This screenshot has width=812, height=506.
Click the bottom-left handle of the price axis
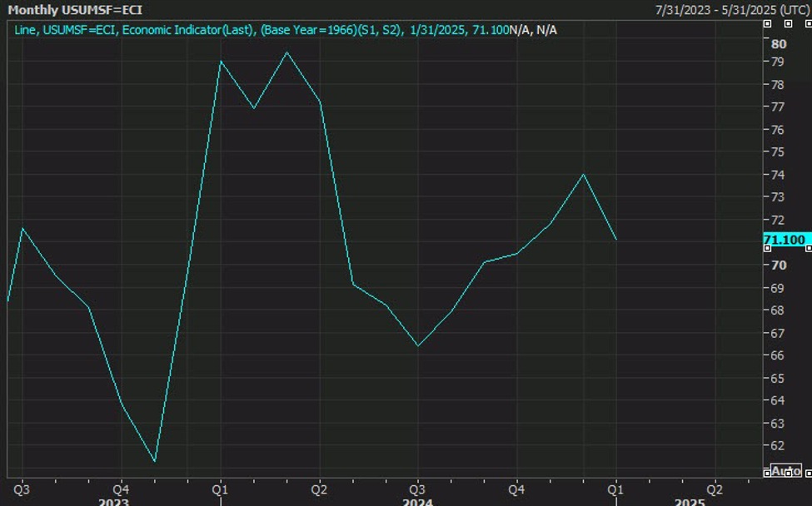tap(767, 473)
